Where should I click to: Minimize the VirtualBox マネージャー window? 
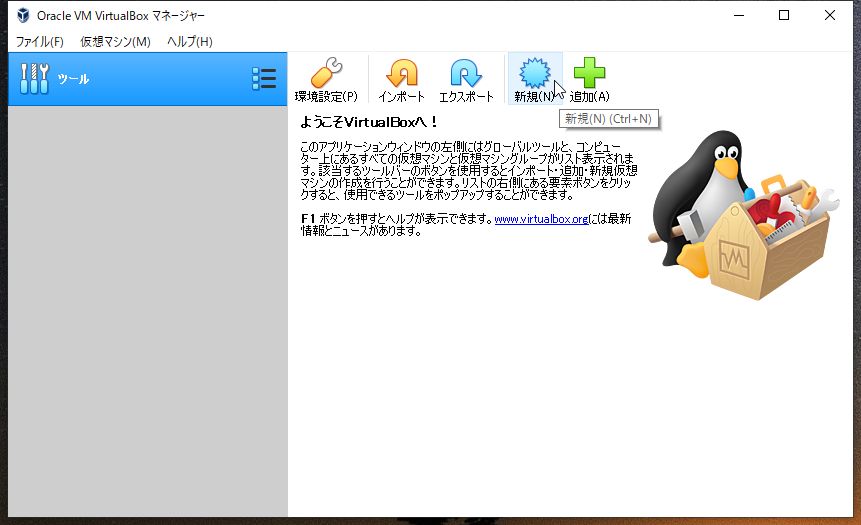point(739,15)
